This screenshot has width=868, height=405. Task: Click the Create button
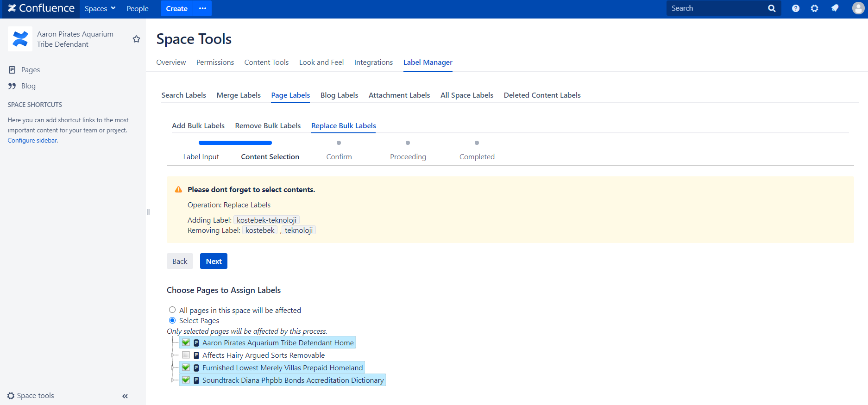coord(176,8)
